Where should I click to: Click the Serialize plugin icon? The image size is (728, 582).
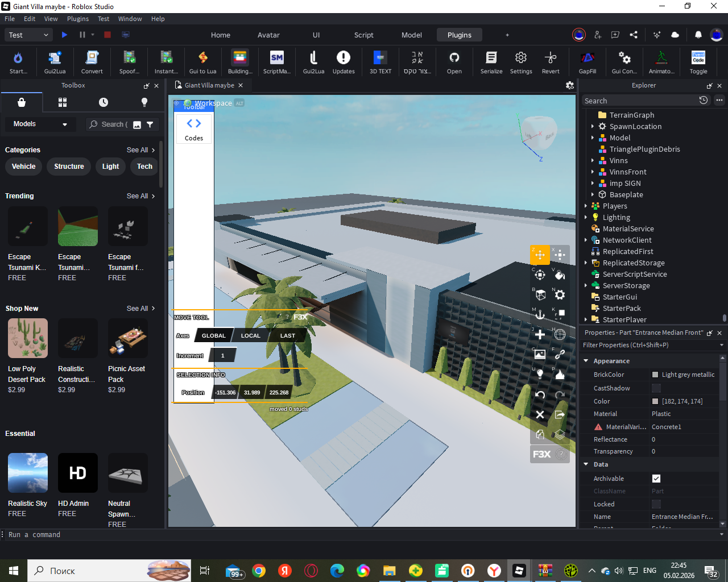point(491,63)
